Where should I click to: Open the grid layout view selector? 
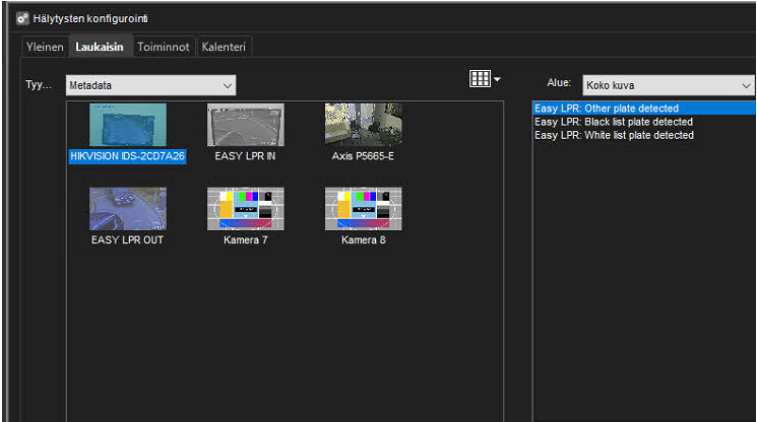[485, 79]
